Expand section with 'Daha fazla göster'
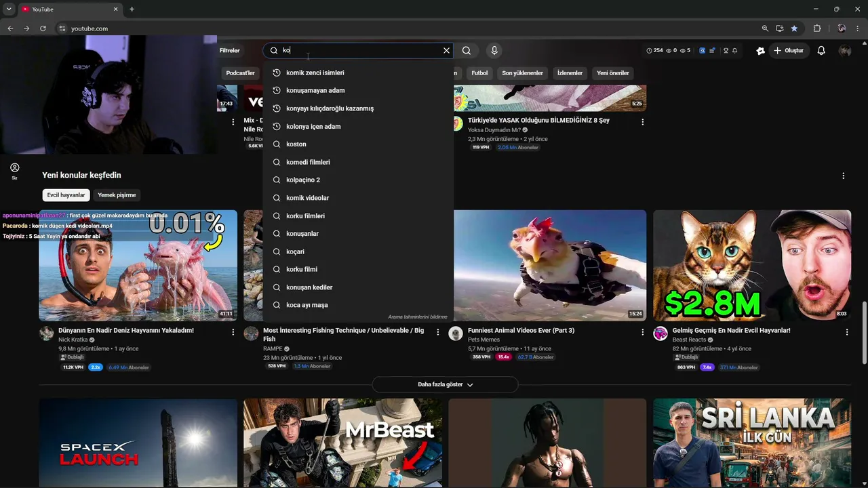 click(445, 384)
